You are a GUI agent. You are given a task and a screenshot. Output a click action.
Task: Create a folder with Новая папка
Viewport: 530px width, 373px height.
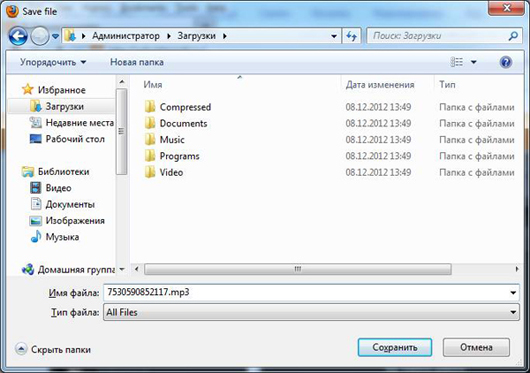(x=137, y=62)
